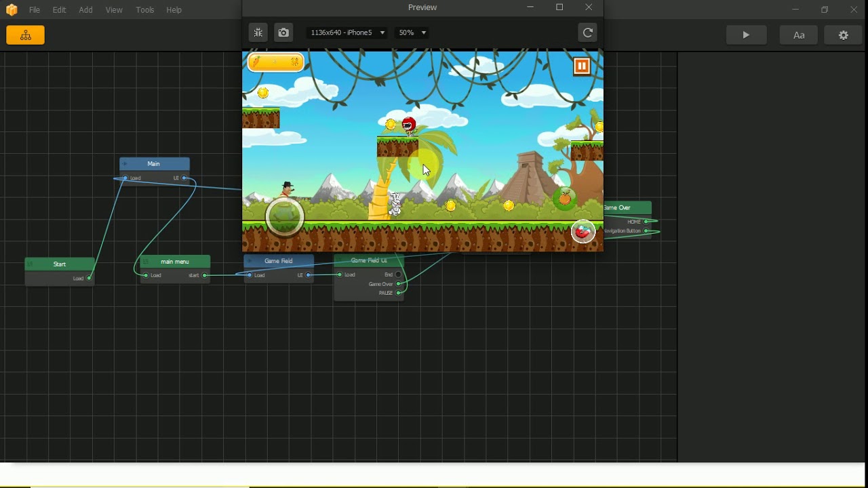Select the Game Over node header
The image size is (868, 488).
[627, 207]
